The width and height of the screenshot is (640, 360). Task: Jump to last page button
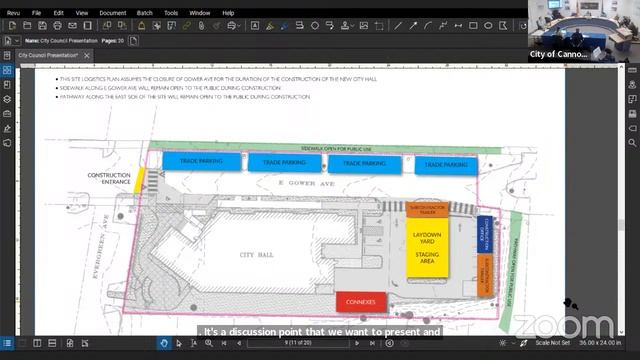click(x=372, y=343)
